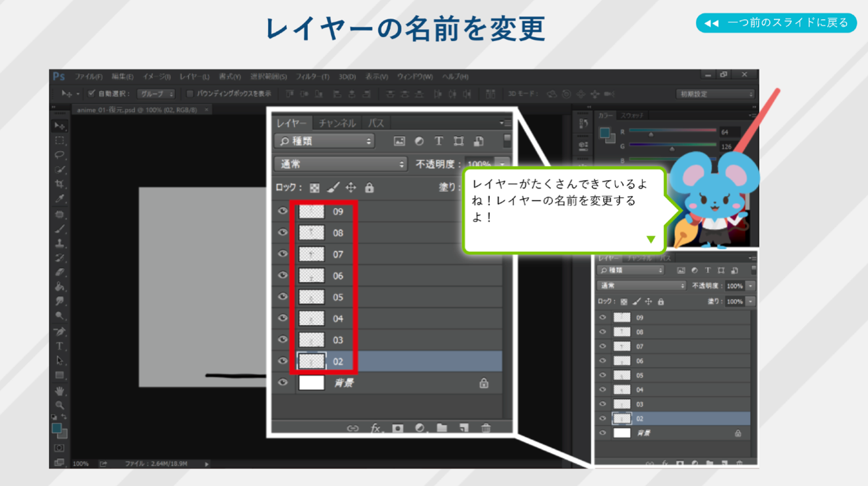Click the green triangle in the speech bubble
Screen dimensions: 868x486
[x=651, y=239]
